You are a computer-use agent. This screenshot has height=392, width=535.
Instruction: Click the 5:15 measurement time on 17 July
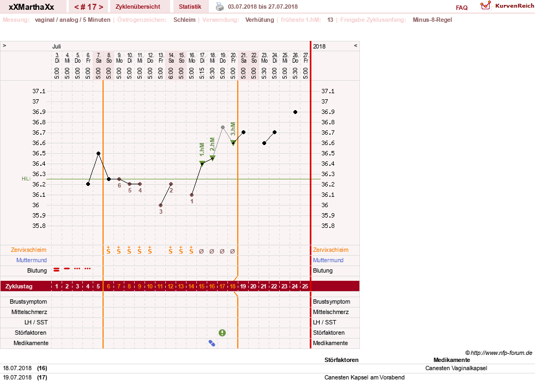click(202, 73)
